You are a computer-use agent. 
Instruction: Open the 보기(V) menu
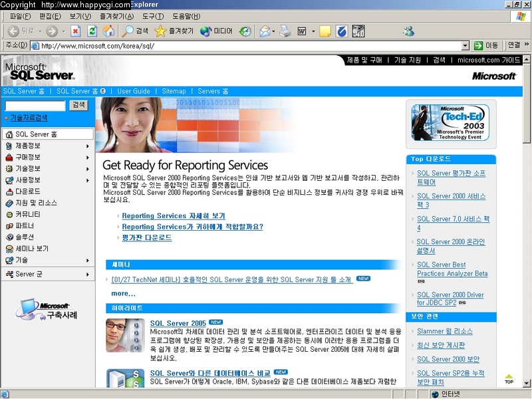[80, 16]
